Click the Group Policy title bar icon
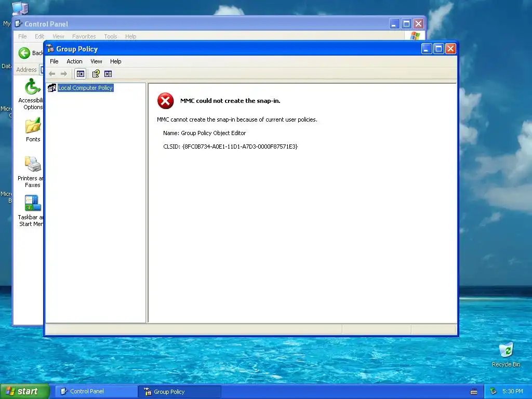The height and width of the screenshot is (399, 532). click(x=50, y=48)
